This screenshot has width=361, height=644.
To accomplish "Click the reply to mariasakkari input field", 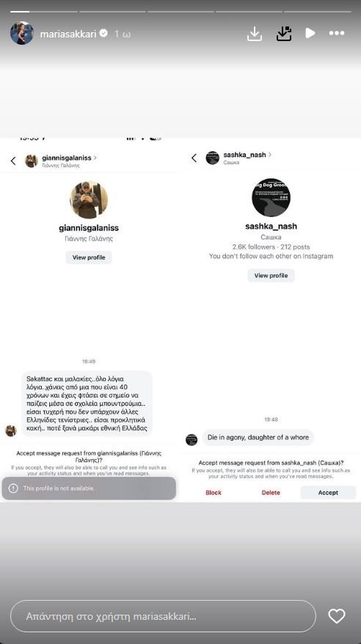I will [x=163, y=616].
